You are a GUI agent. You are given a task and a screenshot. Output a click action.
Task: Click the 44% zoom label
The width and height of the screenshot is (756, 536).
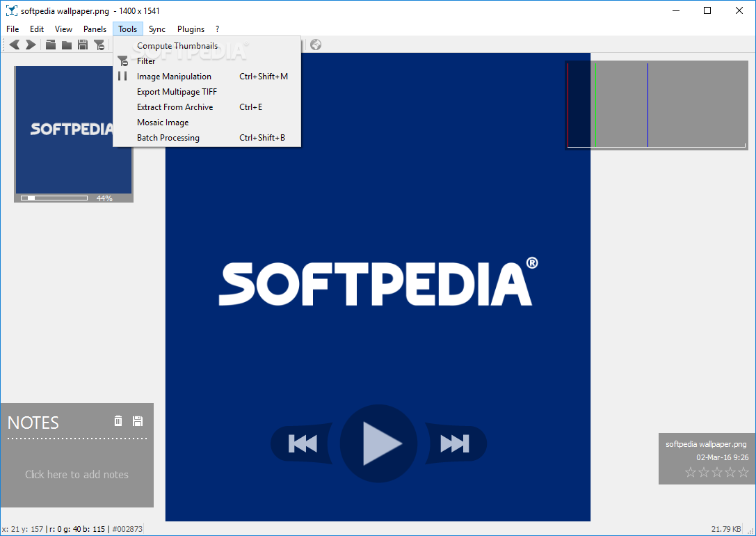pyautogui.click(x=104, y=198)
